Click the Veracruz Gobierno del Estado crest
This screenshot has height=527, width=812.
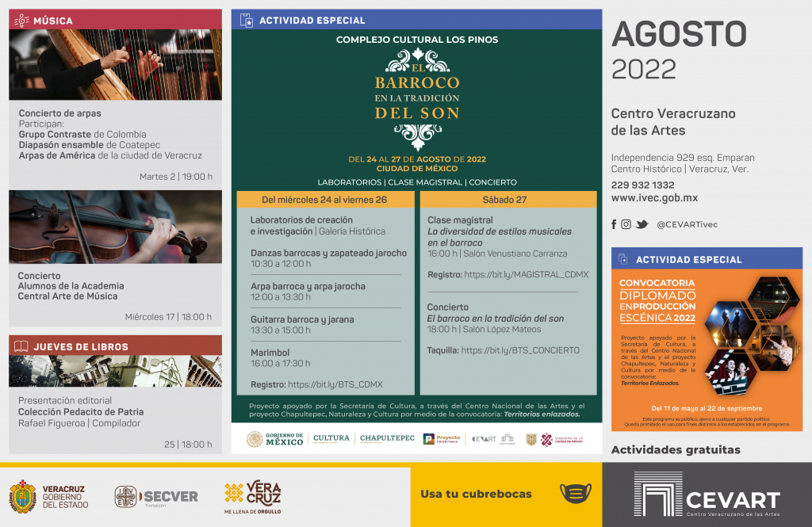tap(22, 496)
